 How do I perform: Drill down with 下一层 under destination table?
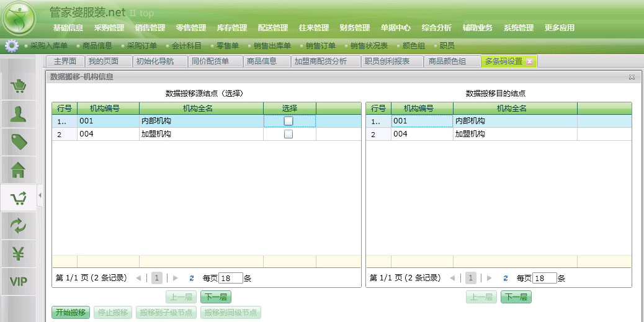point(516,297)
